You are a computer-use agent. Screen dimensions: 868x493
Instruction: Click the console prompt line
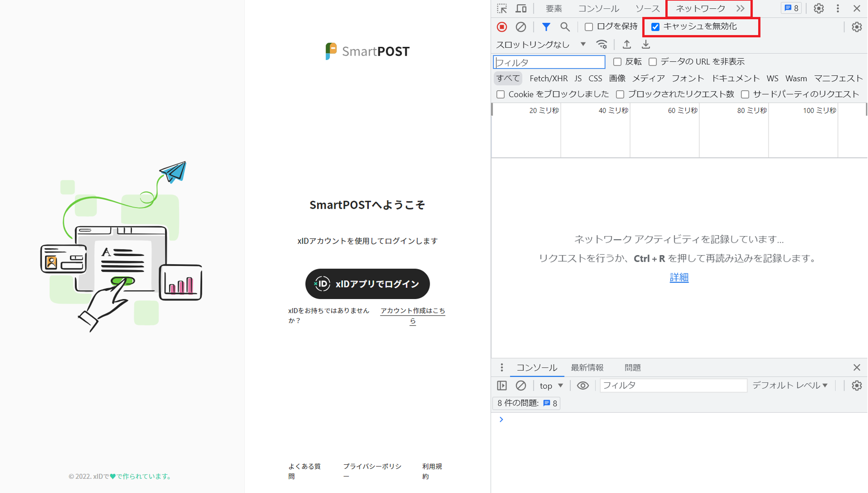679,420
